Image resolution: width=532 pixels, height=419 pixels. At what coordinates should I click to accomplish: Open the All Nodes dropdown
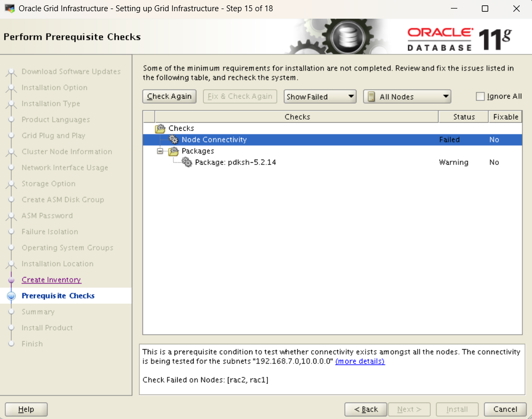(407, 97)
